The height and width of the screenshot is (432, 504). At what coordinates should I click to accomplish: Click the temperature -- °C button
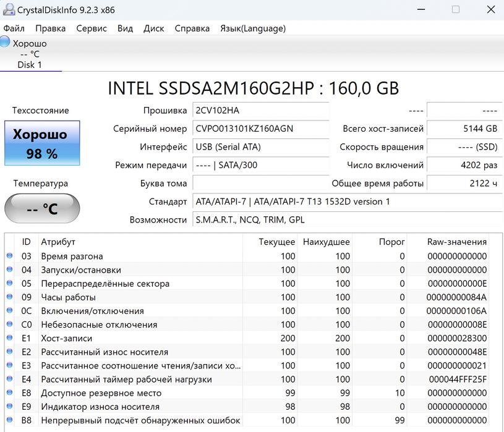click(42, 208)
